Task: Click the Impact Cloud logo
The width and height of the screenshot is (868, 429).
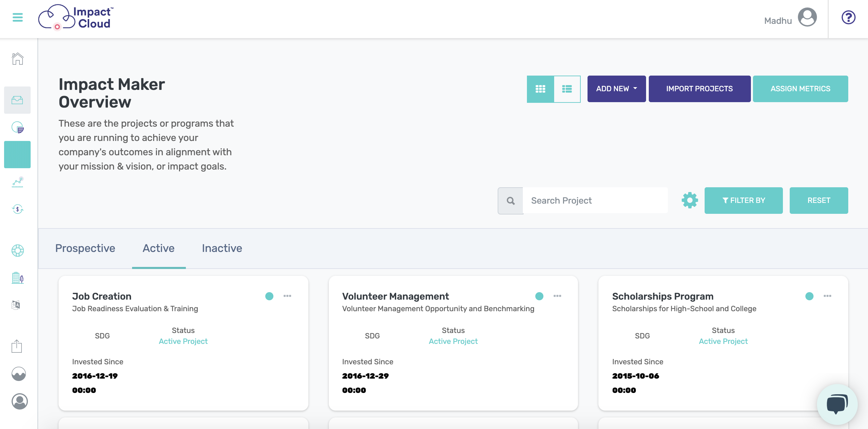Action: (x=76, y=17)
